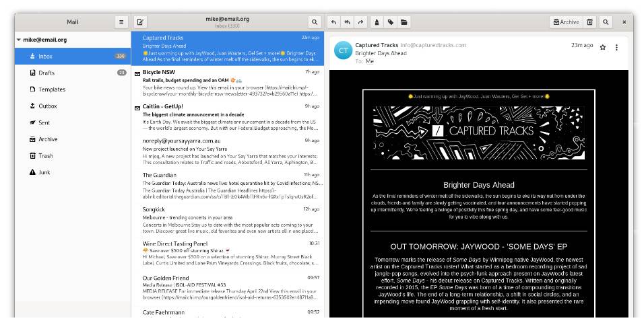Mark conversation as unread icon
Image resolution: width=644 pixels, height=335 pixels.
coord(377,22)
